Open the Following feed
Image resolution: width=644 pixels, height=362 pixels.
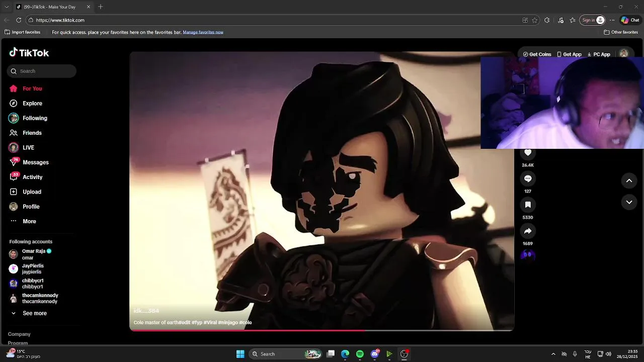[28, 118]
